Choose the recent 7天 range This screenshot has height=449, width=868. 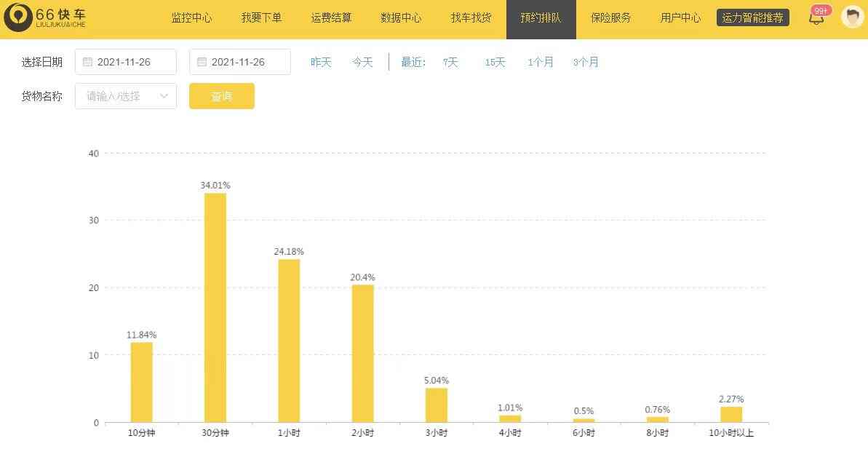click(450, 63)
